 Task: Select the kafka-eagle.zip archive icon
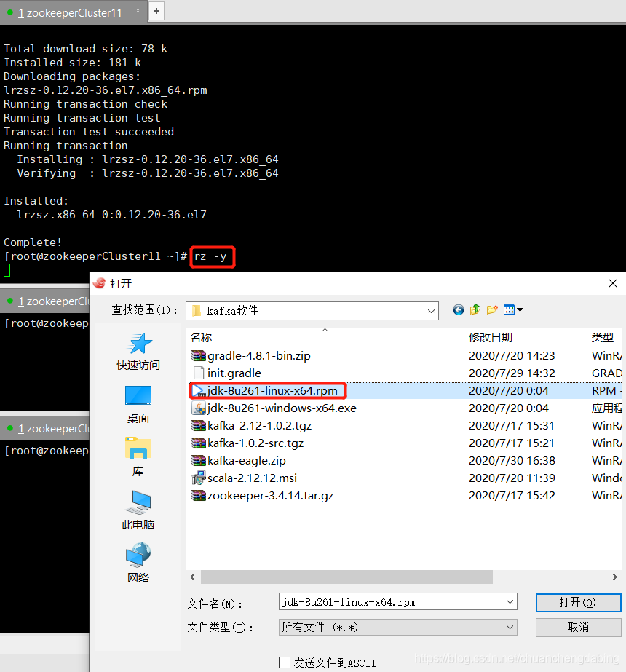point(199,461)
